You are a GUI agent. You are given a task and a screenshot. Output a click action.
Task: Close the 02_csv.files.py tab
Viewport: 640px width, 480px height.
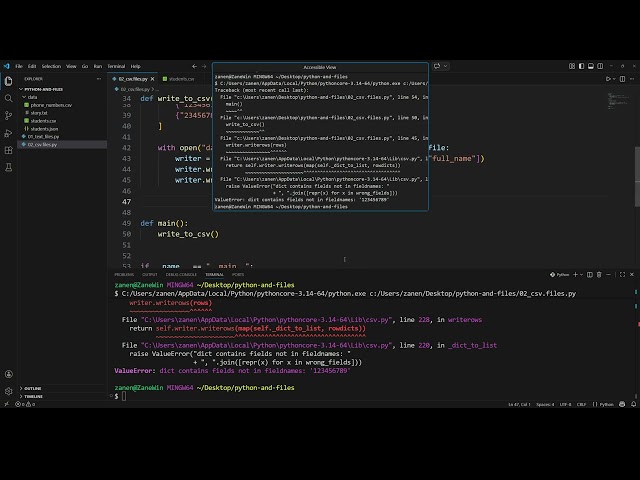click(x=153, y=79)
